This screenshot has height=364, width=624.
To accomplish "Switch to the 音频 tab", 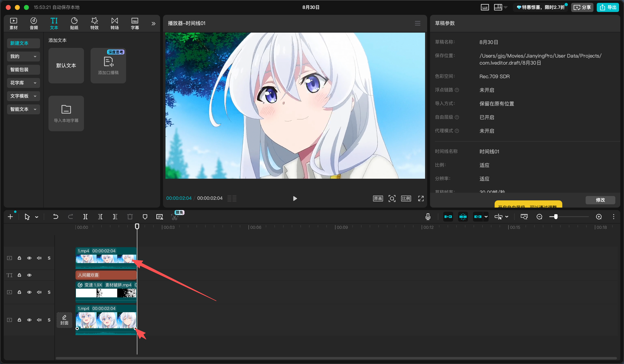I will [34, 24].
